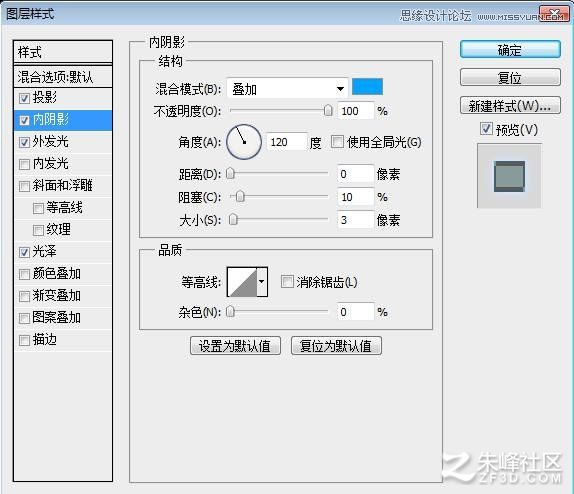Screen dimensions: 574x494
Task: Click the 不透明度 opacity slider handle
Action: [x=328, y=110]
